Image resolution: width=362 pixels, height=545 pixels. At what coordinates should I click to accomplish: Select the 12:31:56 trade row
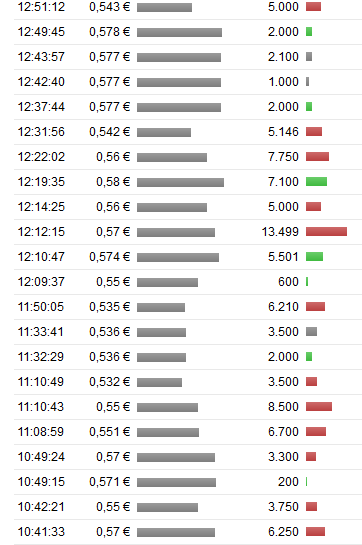188,132
